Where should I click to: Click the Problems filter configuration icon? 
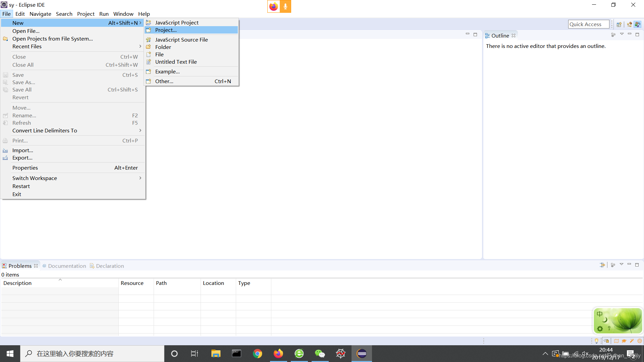(602, 265)
